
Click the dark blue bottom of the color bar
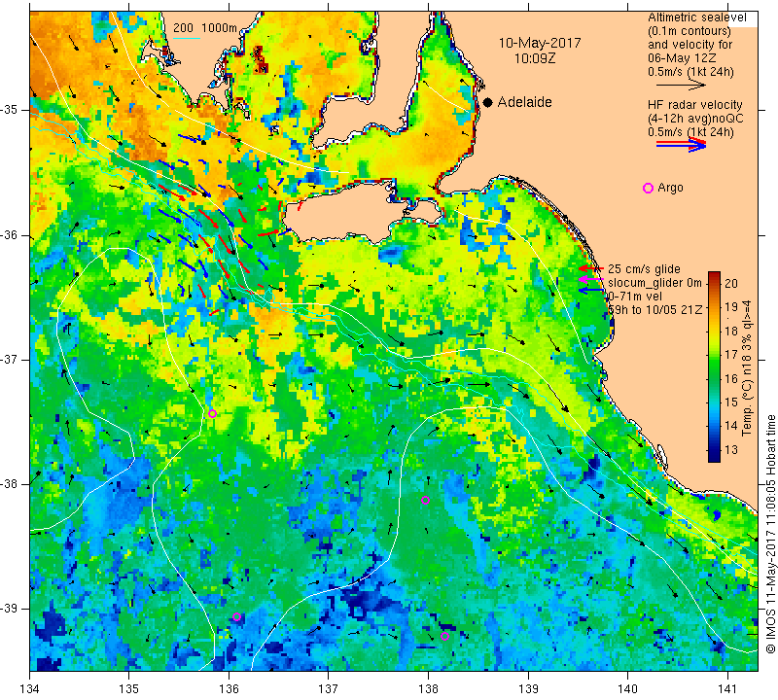tap(714, 456)
